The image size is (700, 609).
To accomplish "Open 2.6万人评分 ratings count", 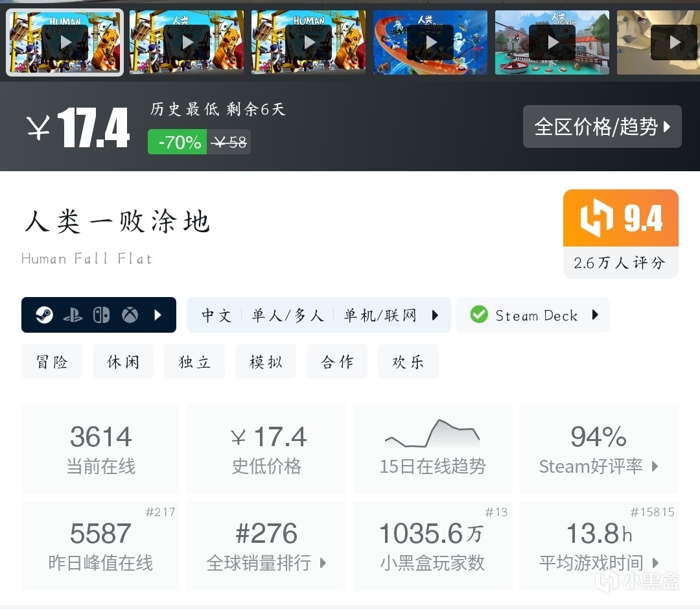I will [x=620, y=263].
